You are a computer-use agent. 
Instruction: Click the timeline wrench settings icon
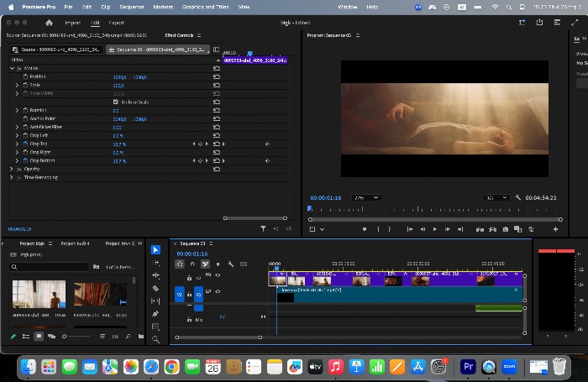(x=231, y=264)
